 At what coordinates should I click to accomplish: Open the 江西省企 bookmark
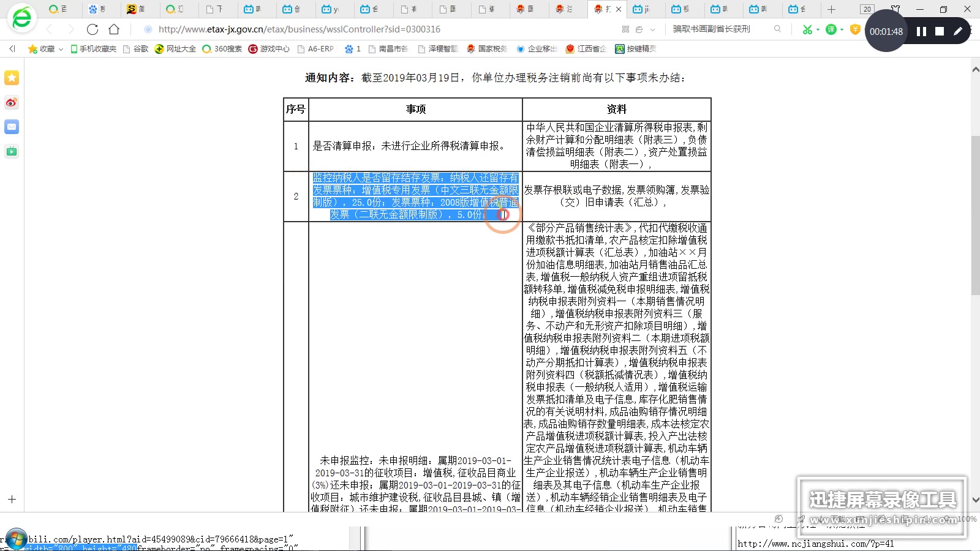pyautogui.click(x=586, y=48)
